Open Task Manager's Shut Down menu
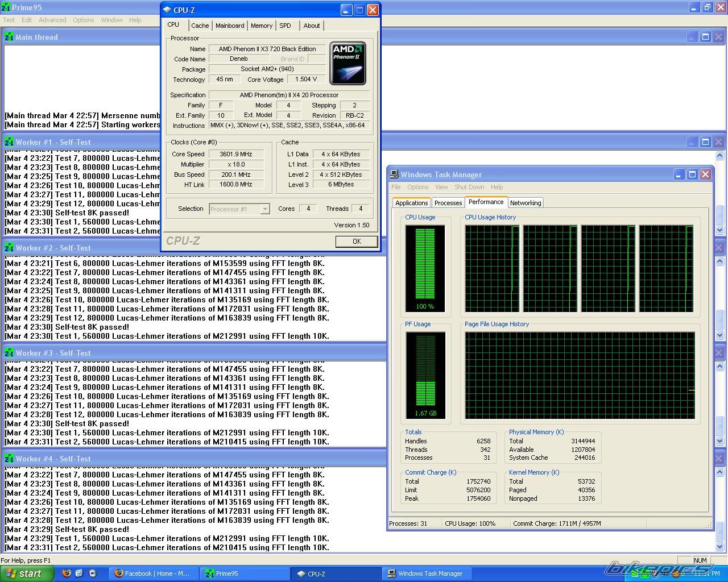This screenshot has height=582, width=728. pyautogui.click(x=469, y=187)
